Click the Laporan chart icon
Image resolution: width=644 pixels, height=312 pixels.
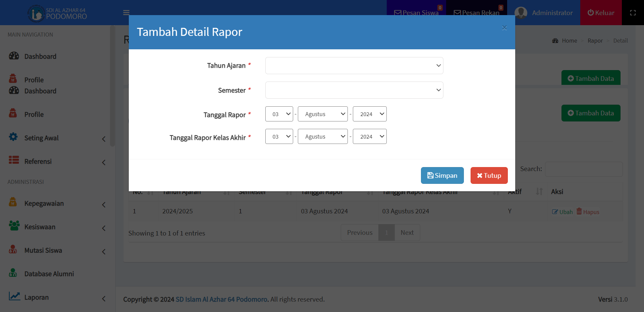14,296
